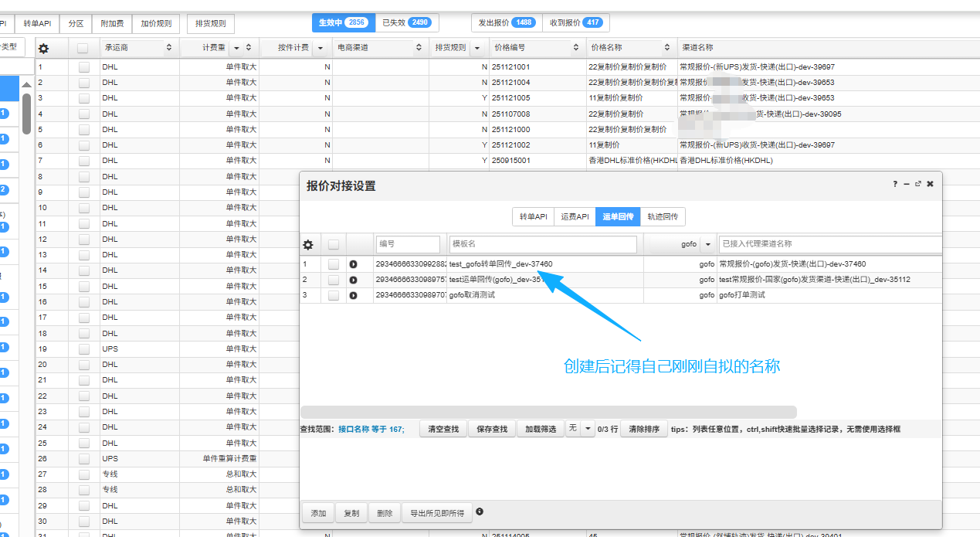
Task: Click the 加价规则 toolbar button
Action: point(156,24)
